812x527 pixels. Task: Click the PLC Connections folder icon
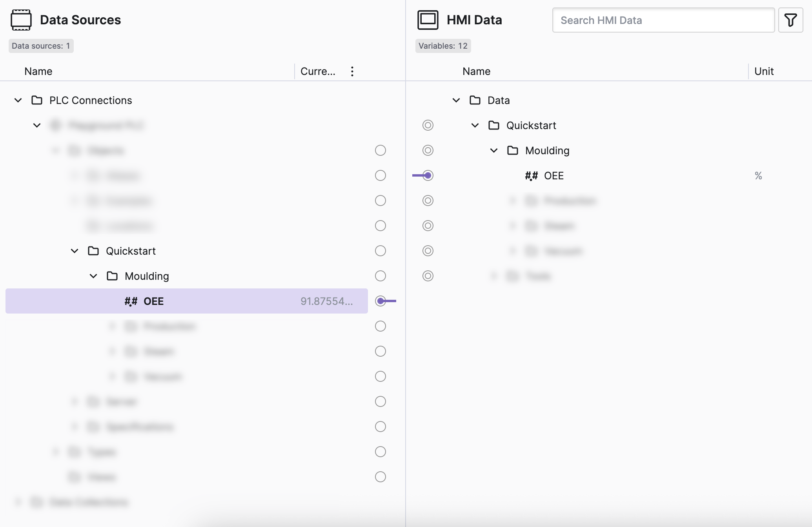[x=37, y=100]
